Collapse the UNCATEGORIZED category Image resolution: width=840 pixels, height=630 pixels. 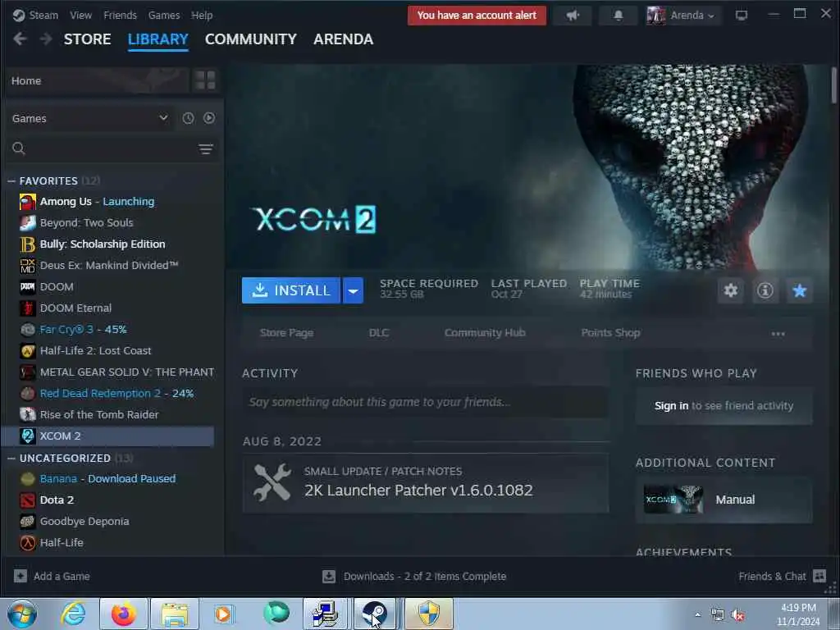11,459
